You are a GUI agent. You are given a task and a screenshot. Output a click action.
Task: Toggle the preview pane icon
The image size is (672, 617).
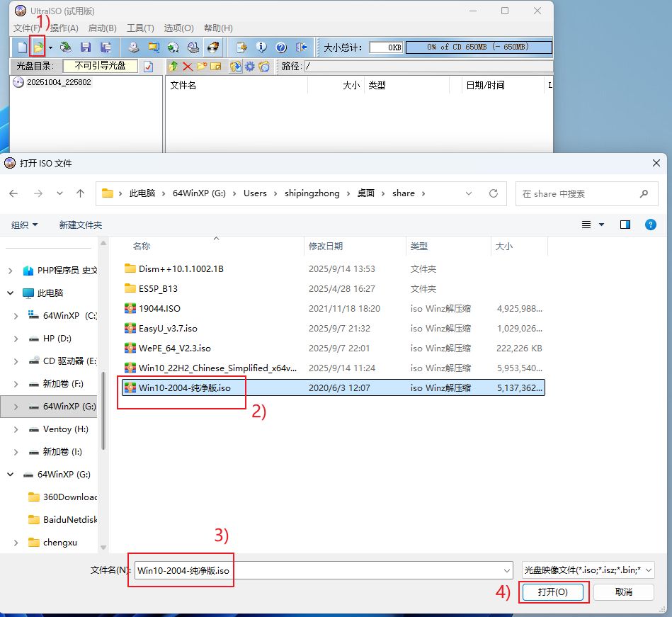[625, 225]
